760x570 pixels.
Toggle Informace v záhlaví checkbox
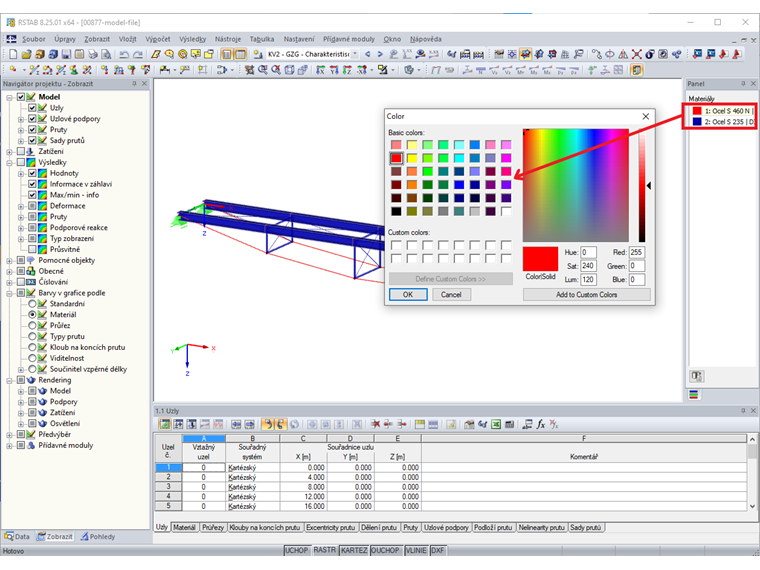click(x=32, y=184)
